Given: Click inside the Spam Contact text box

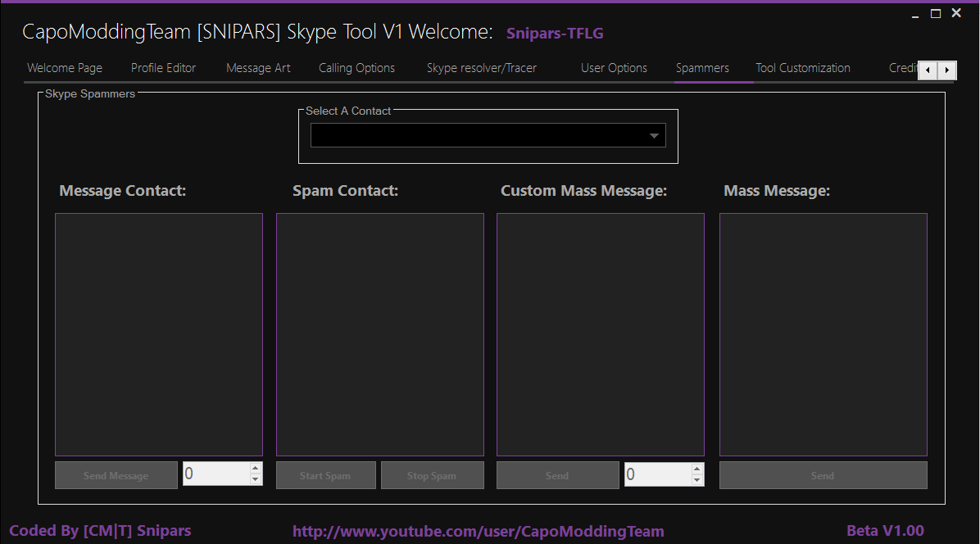Looking at the screenshot, I should [380, 335].
